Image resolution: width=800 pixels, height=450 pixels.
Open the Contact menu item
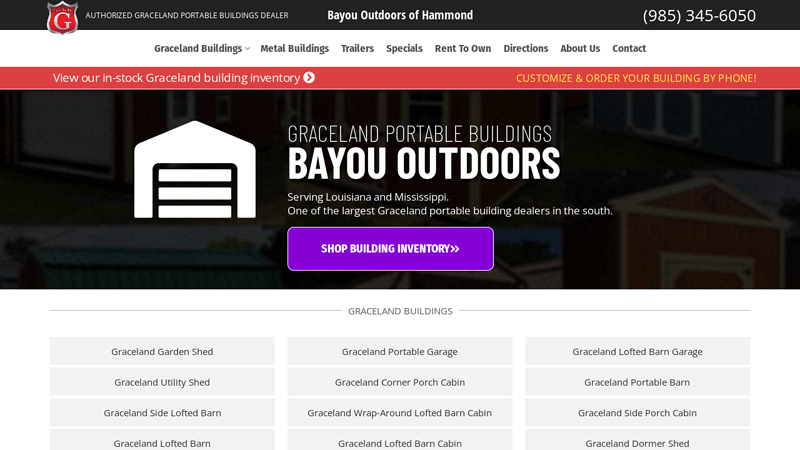[629, 48]
